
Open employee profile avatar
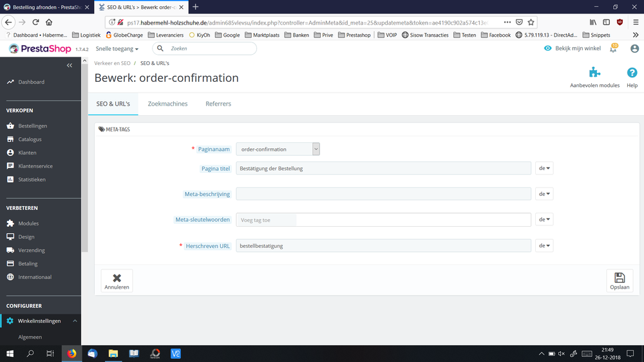pyautogui.click(x=634, y=48)
